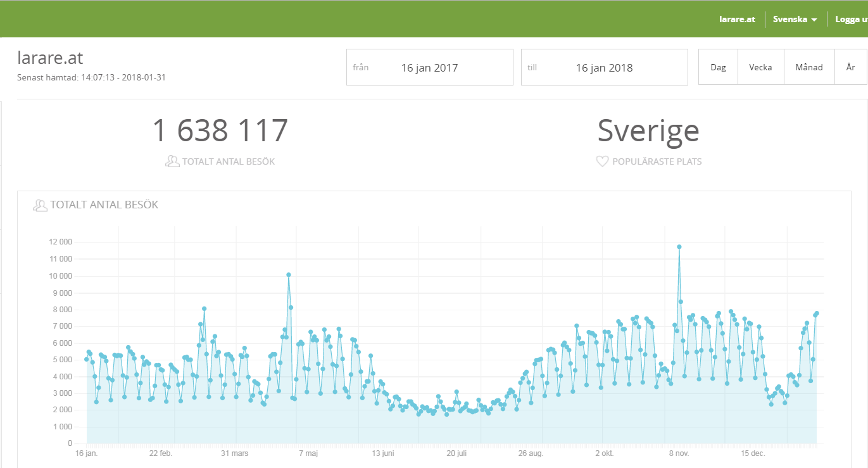Click the total visits figure 1 638 117
Image resolution: width=868 pixels, height=468 pixels.
click(x=220, y=130)
